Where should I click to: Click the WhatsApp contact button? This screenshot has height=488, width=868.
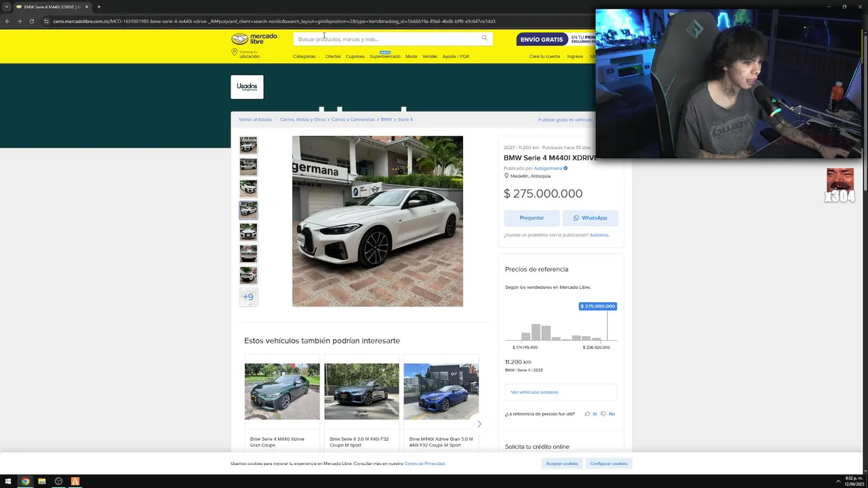tap(590, 218)
